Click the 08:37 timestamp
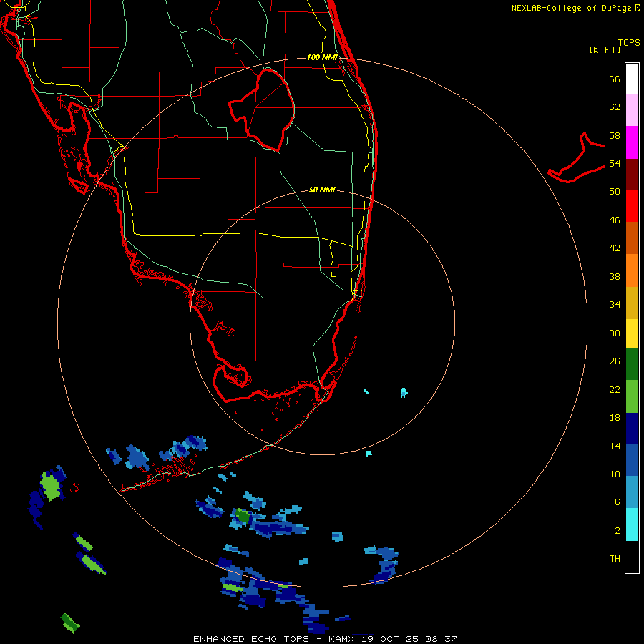This screenshot has width=644, height=644. pyautogui.click(x=441, y=639)
